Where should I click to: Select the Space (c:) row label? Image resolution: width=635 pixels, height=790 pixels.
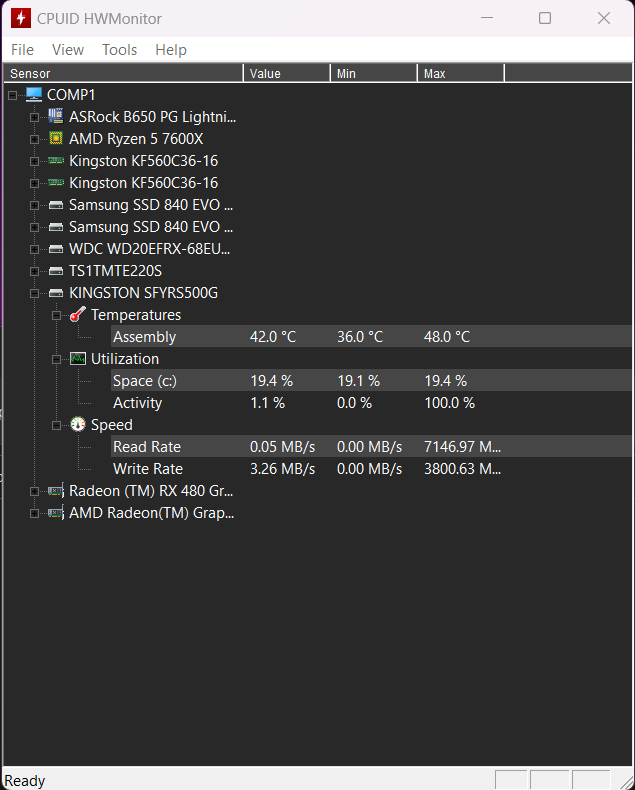tap(145, 381)
